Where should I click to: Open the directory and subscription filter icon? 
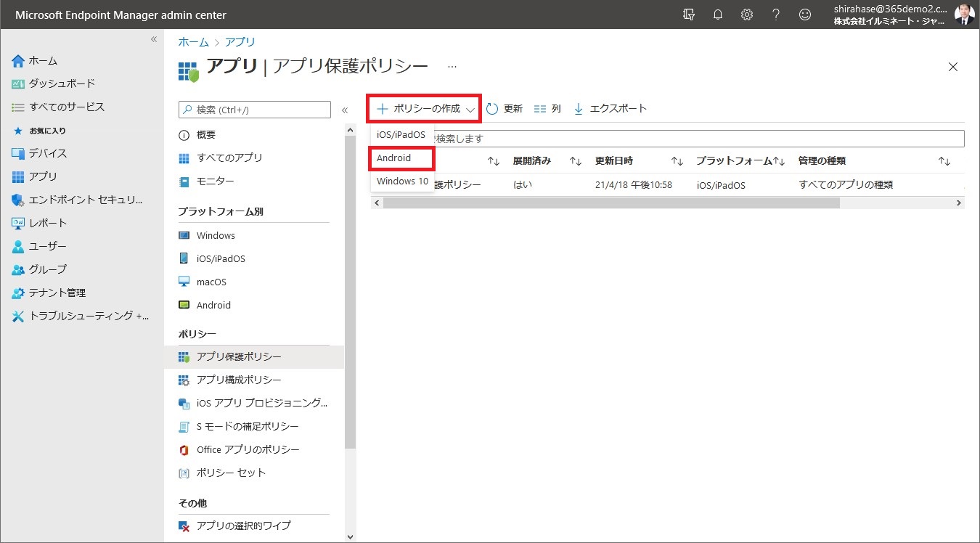tap(689, 15)
